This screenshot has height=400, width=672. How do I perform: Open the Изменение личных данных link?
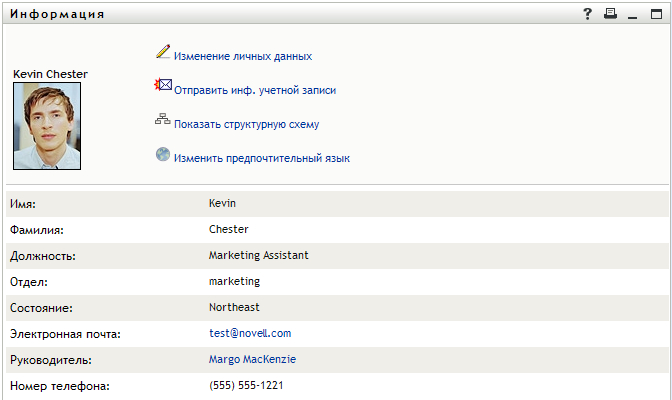click(243, 57)
